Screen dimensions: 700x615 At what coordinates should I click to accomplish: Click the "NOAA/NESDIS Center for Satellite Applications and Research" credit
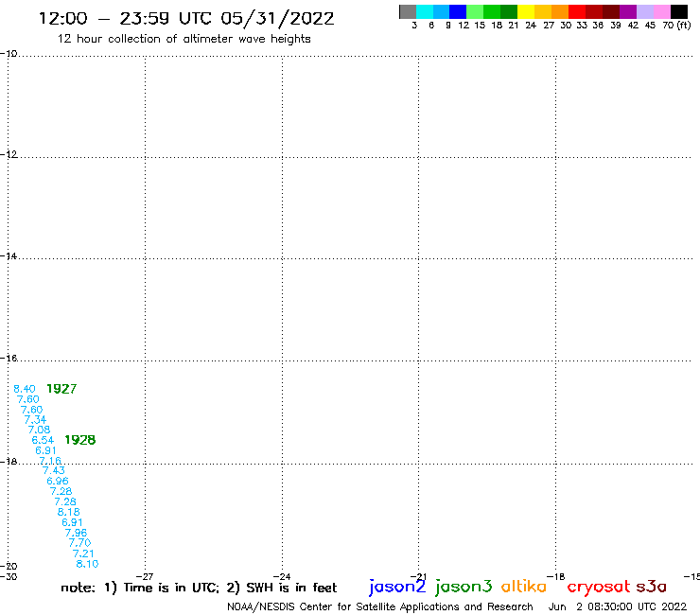(x=380, y=607)
